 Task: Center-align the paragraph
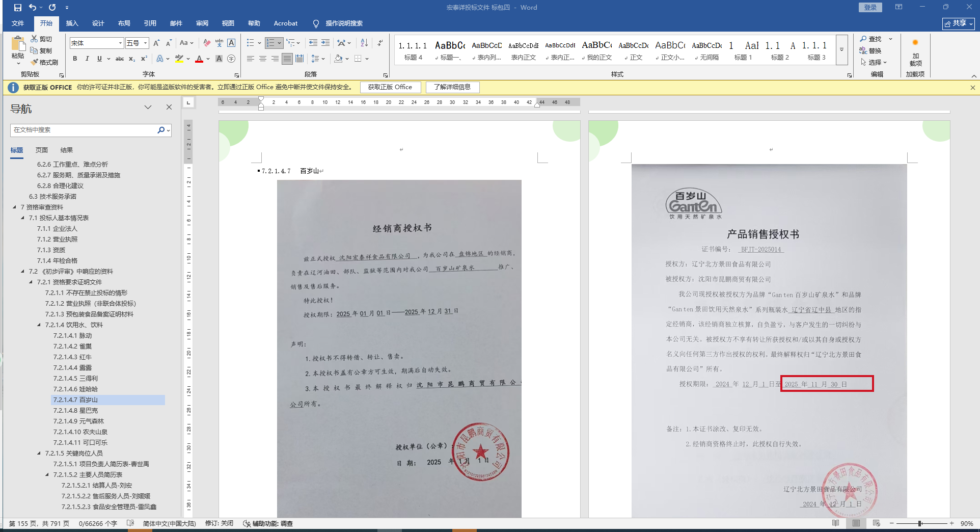263,59
